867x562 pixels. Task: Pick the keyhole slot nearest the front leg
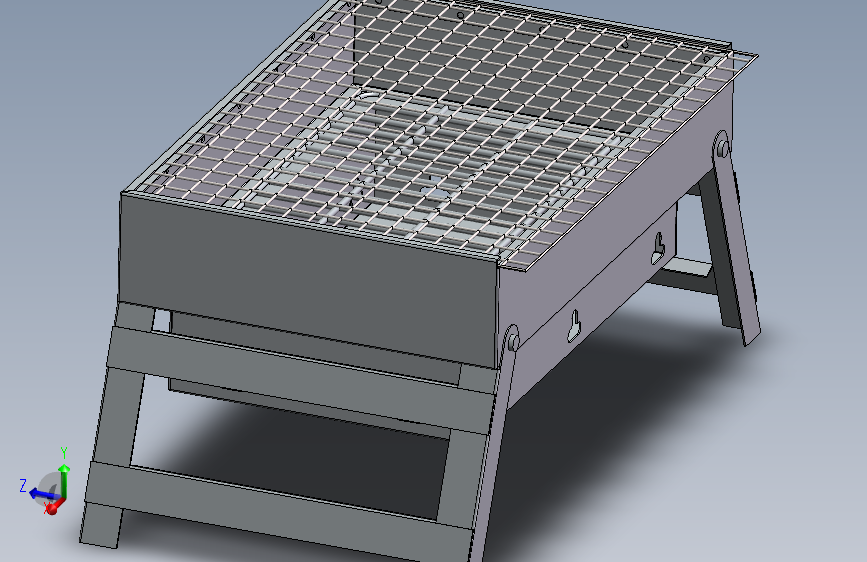pyautogui.click(x=575, y=326)
